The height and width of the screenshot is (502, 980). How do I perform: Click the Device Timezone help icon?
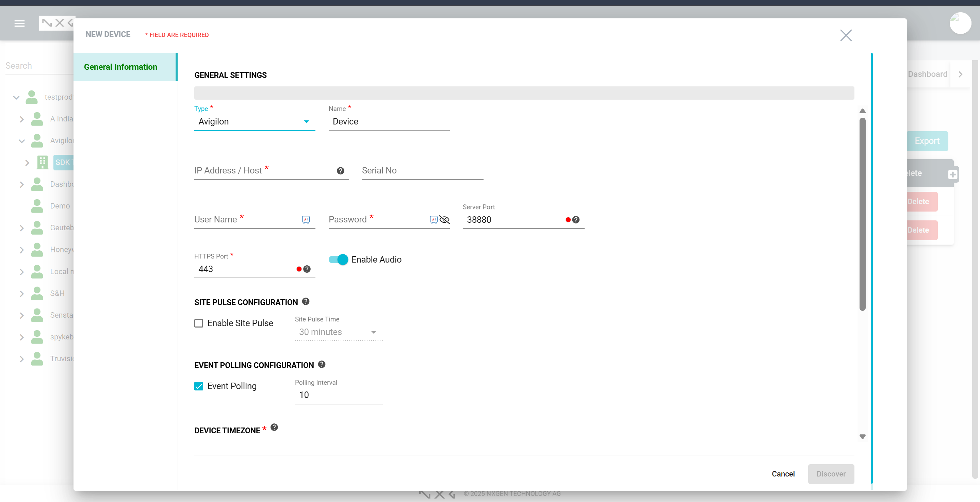point(274,428)
